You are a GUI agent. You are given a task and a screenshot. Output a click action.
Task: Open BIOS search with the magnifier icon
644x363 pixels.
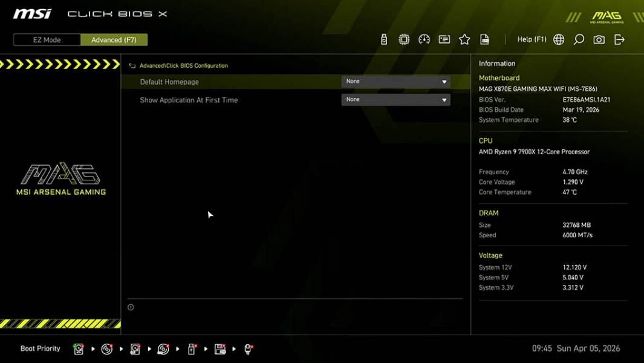[577, 39]
